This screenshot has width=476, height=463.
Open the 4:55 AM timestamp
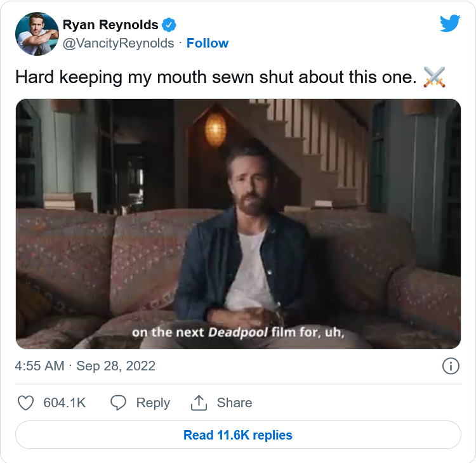tap(40, 366)
